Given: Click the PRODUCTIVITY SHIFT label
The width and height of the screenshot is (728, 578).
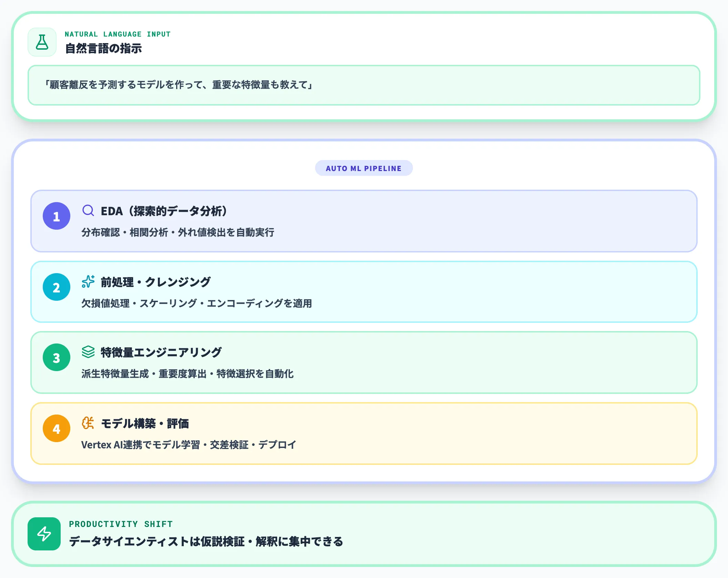Looking at the screenshot, I should tap(121, 524).
